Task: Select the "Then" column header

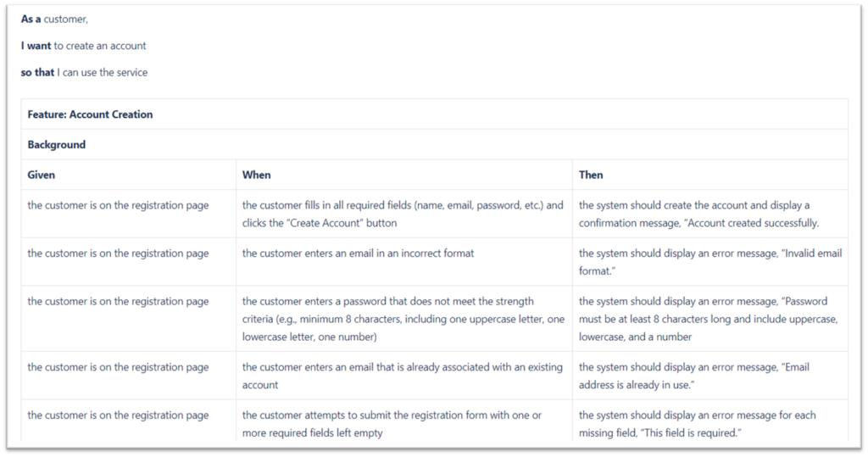Action: [591, 175]
